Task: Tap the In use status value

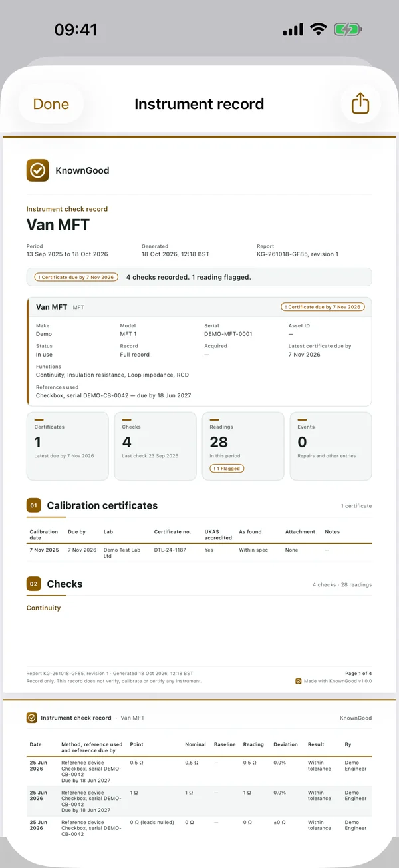Action: pyautogui.click(x=44, y=355)
